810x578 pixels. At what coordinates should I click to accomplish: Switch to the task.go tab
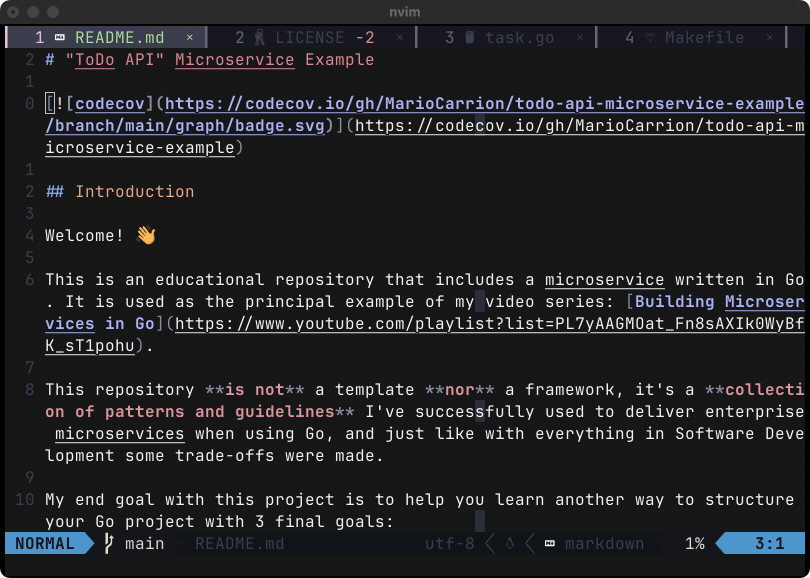click(520, 36)
